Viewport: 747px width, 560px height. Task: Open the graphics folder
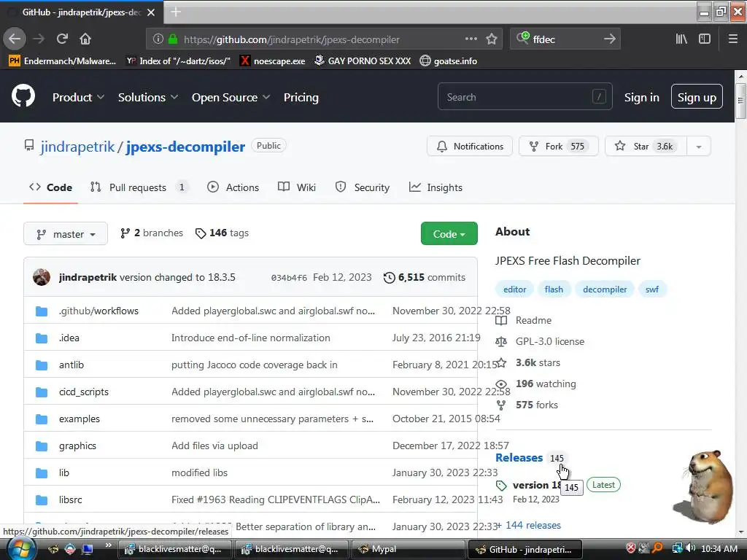77,446
